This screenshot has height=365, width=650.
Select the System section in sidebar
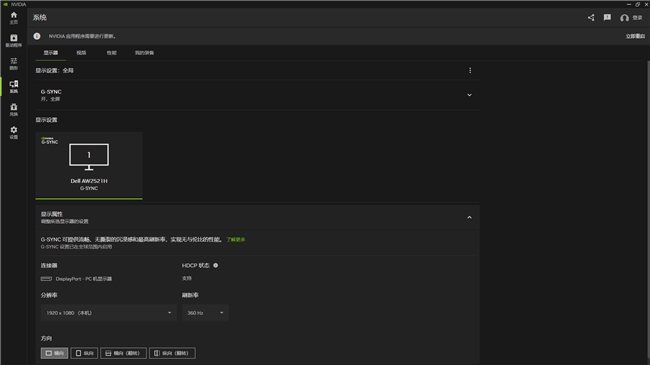point(14,86)
